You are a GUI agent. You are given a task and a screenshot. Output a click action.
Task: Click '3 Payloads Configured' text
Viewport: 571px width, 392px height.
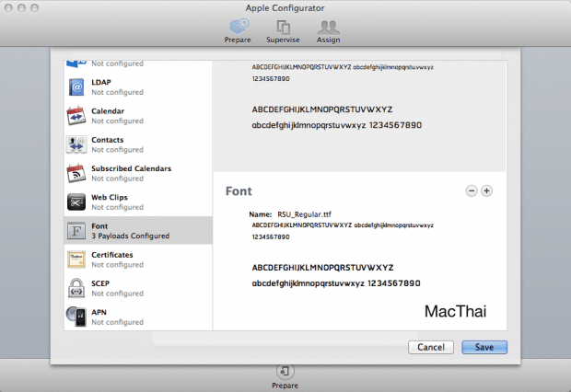click(x=131, y=236)
